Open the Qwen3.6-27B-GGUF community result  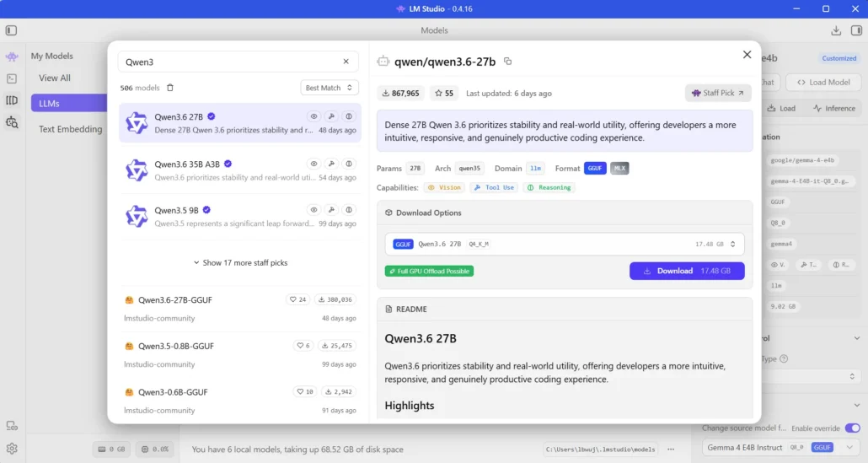pos(239,309)
